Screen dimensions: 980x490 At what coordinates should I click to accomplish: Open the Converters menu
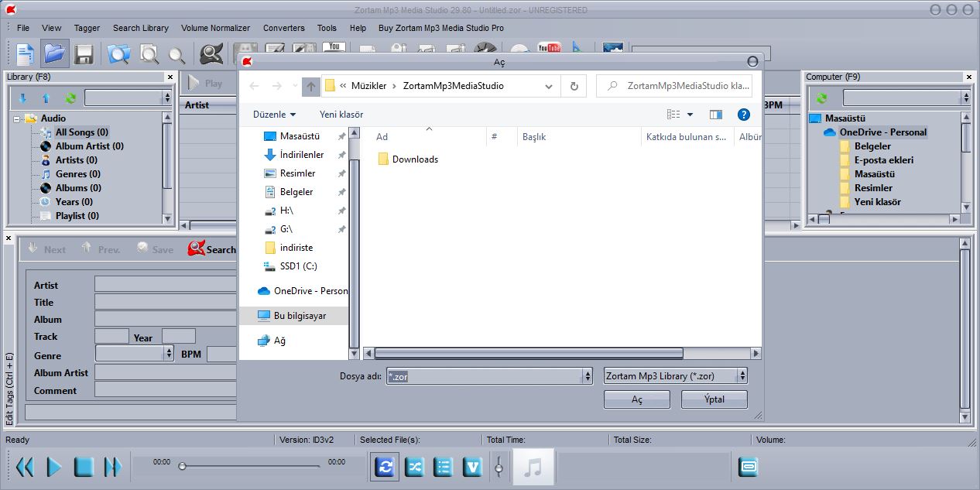[284, 28]
